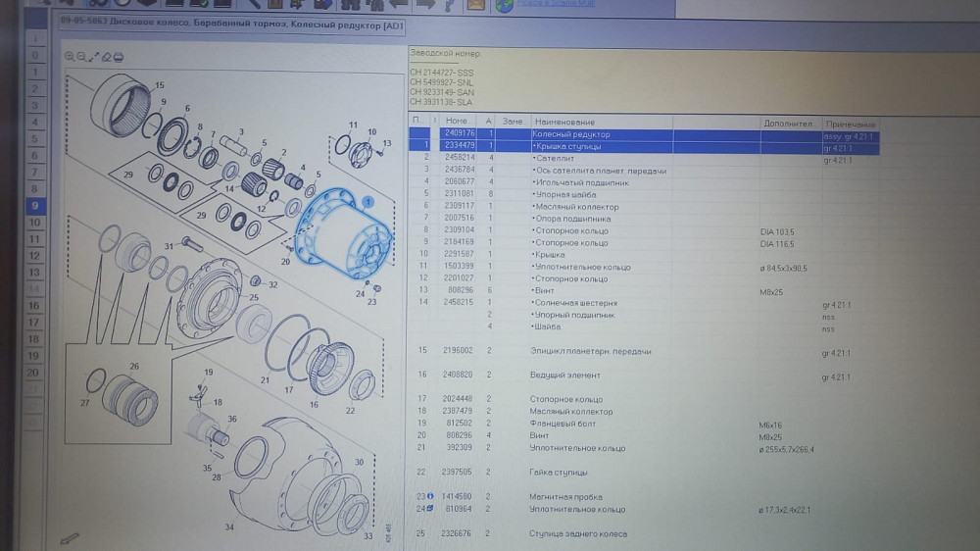
Task: Click the info icon beside position 23
Action: 430,497
